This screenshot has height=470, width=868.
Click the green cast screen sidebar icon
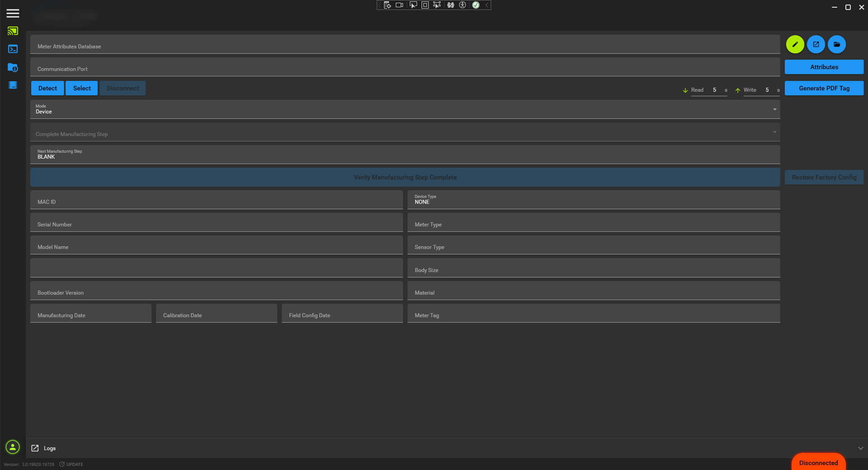[x=13, y=31]
